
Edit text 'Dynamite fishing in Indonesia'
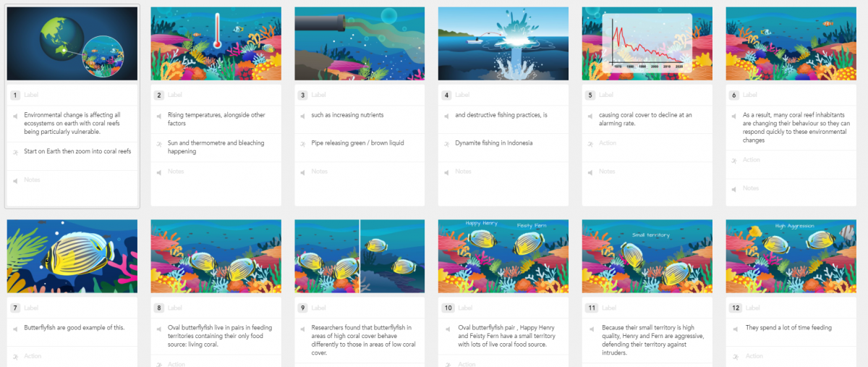(494, 143)
